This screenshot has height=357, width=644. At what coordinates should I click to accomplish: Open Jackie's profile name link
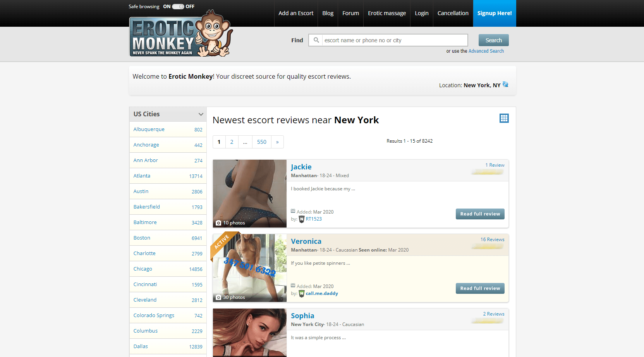(301, 167)
